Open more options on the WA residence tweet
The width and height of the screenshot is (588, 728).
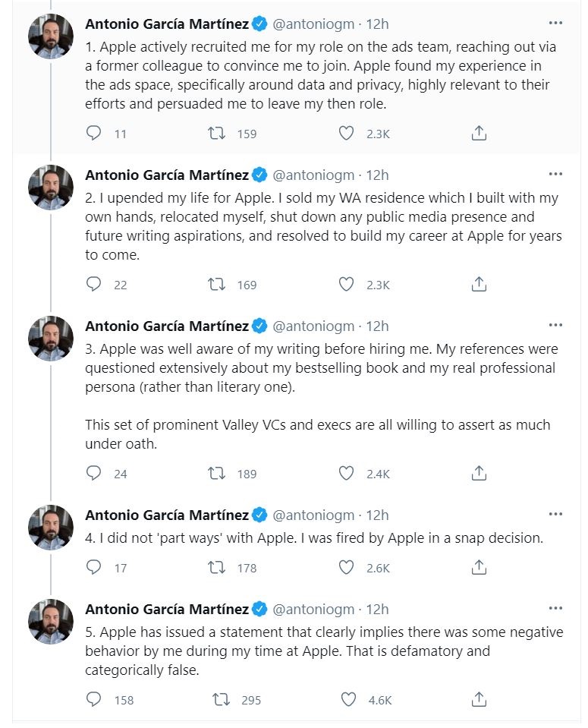pos(555,175)
